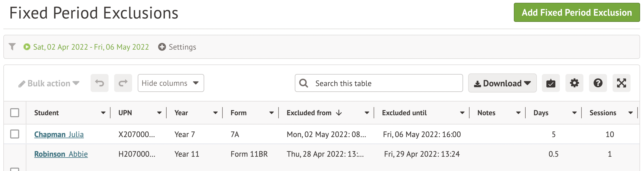644x171 pixels.
Task: Click the filter funnel icon
Action: (x=12, y=47)
